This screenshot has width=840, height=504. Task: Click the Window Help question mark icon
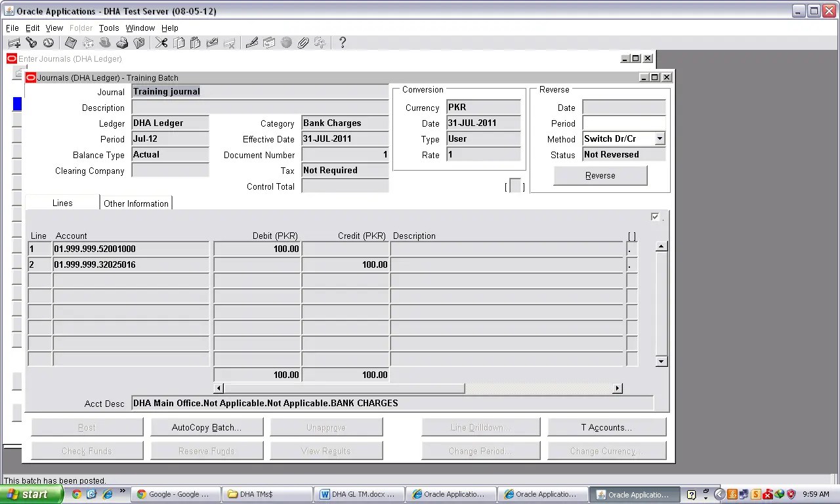(x=342, y=43)
